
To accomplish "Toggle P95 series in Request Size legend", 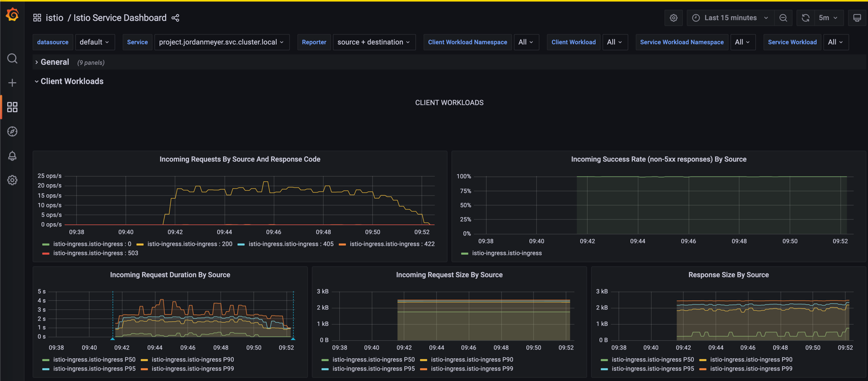I will point(374,369).
